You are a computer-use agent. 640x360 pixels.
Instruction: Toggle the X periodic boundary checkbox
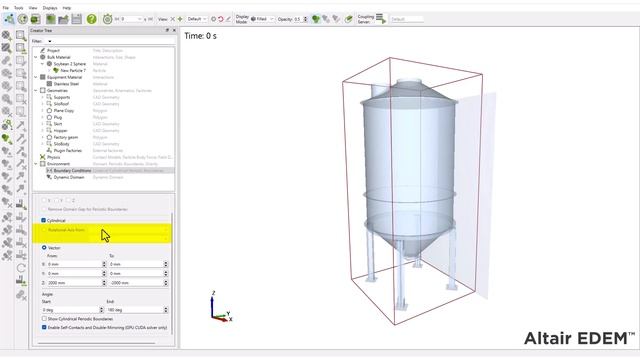pos(44,200)
